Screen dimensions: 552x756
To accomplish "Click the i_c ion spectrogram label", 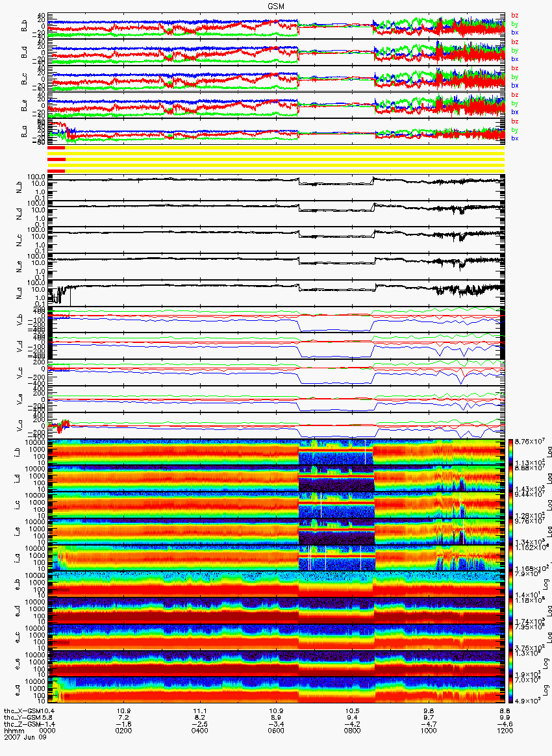I will point(16,505).
